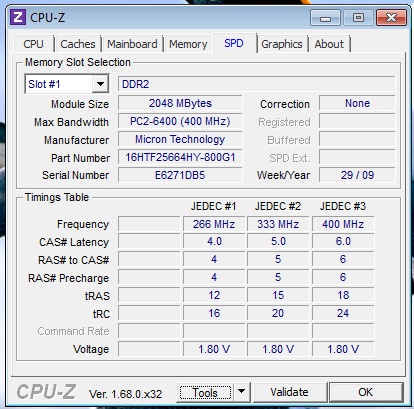Viewport: 414px width, 409px height.
Task: Click the Max Bandwidth label
Action: click(x=71, y=122)
